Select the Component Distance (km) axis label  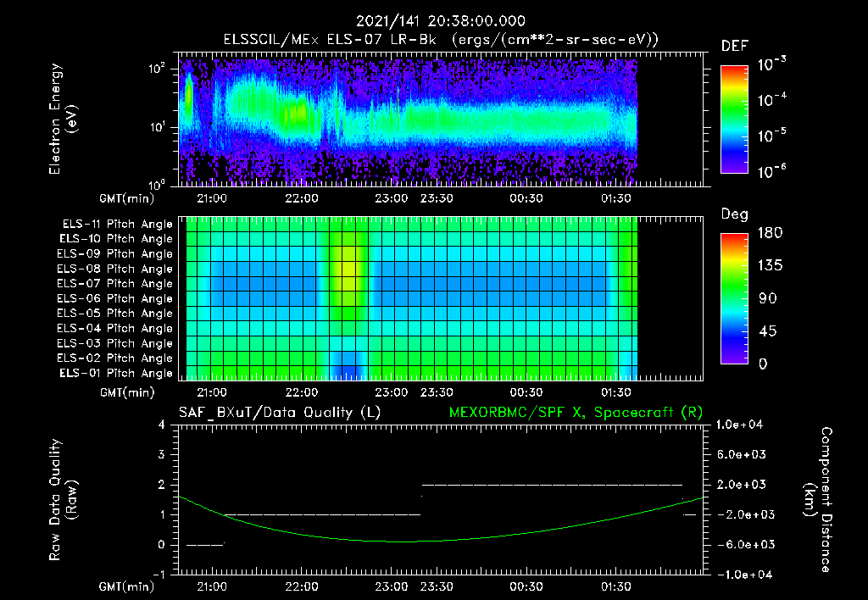point(818,500)
